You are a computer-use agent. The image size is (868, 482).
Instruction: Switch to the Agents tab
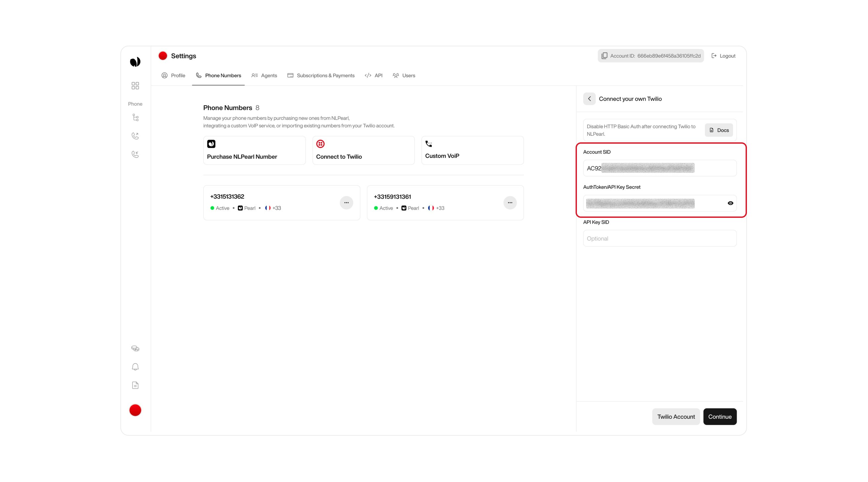264,75
